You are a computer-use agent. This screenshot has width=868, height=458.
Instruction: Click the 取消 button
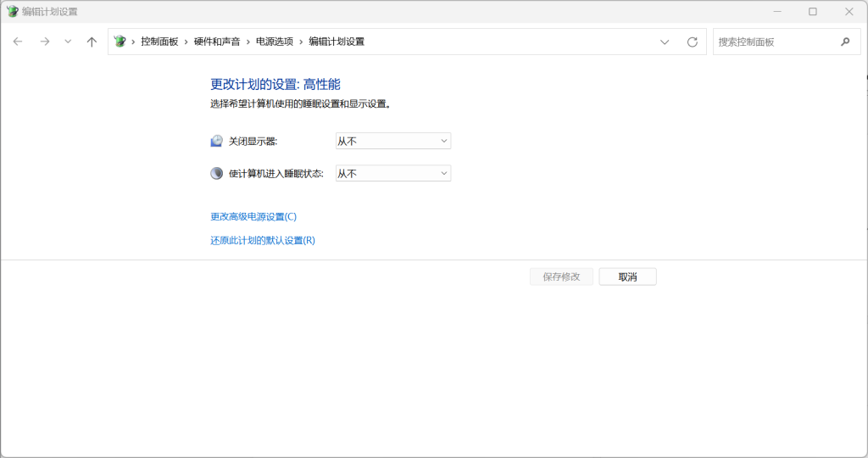(x=628, y=276)
